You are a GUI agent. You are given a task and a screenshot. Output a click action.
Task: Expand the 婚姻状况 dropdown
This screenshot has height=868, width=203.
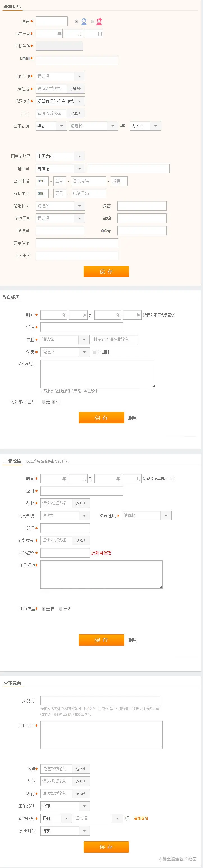pyautogui.click(x=80, y=206)
